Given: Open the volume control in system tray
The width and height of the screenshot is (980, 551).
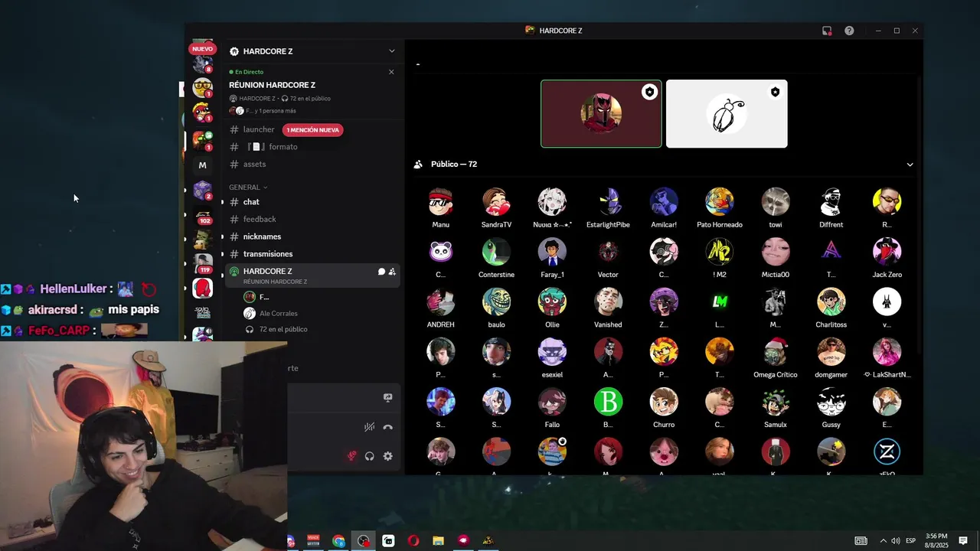Looking at the screenshot, I should click(896, 541).
